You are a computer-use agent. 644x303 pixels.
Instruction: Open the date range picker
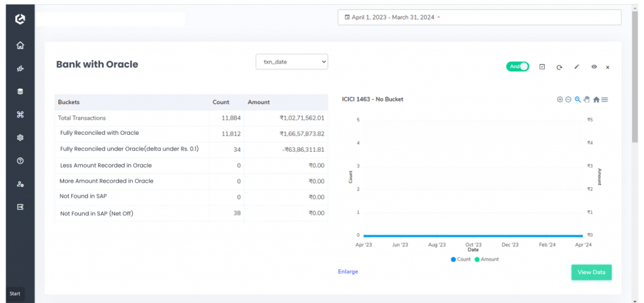coord(479,17)
